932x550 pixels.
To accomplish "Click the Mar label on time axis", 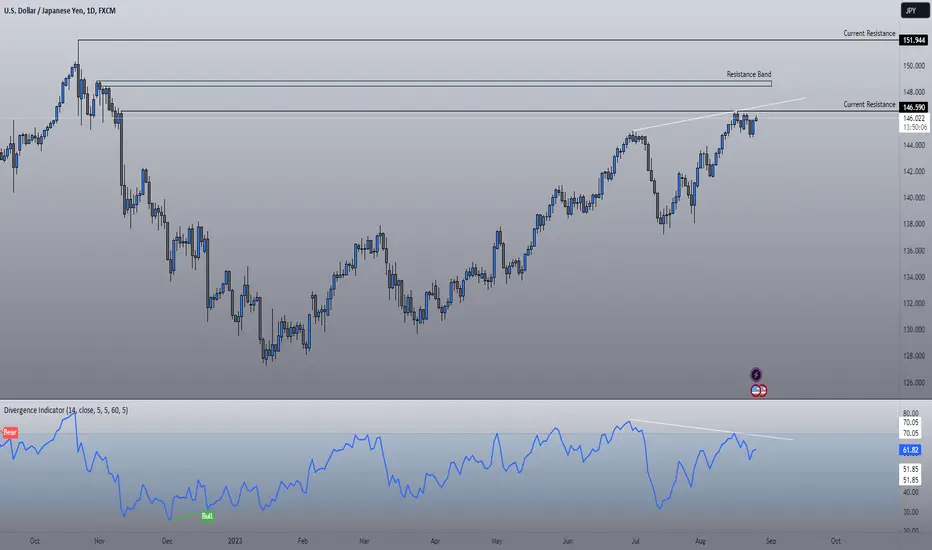I will click(x=364, y=541).
